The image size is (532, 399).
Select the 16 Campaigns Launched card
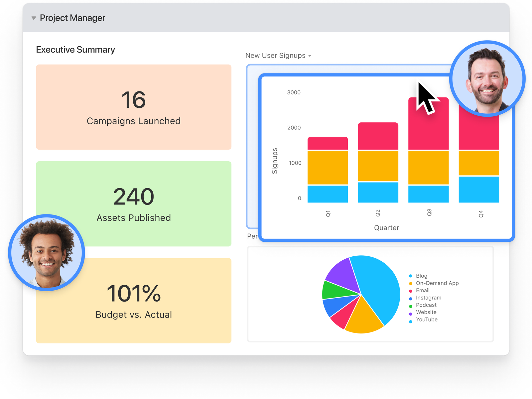coord(134,107)
